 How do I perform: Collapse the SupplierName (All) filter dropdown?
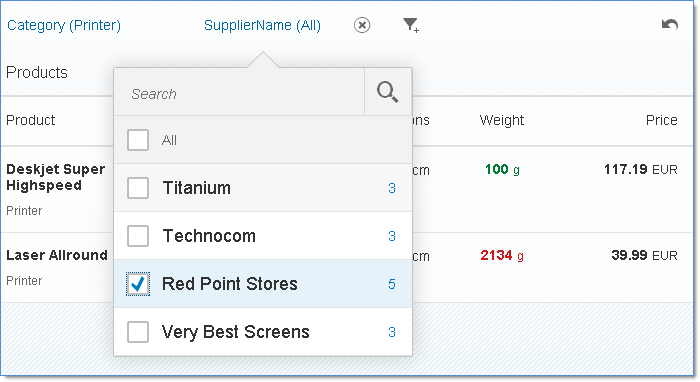[x=262, y=25]
